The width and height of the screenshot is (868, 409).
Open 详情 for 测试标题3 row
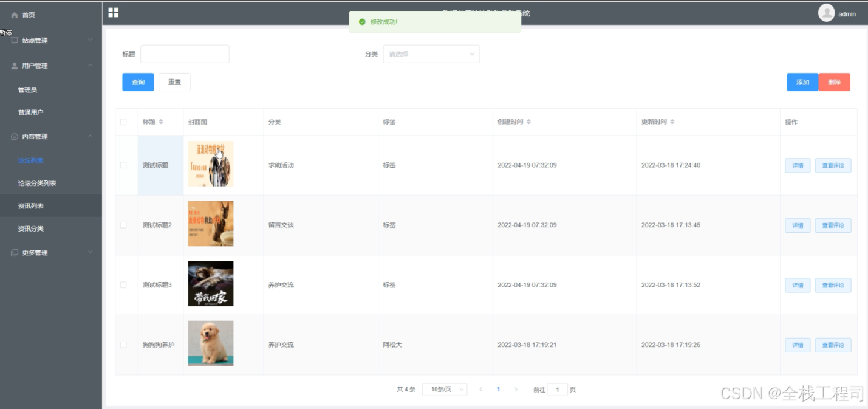coord(798,285)
